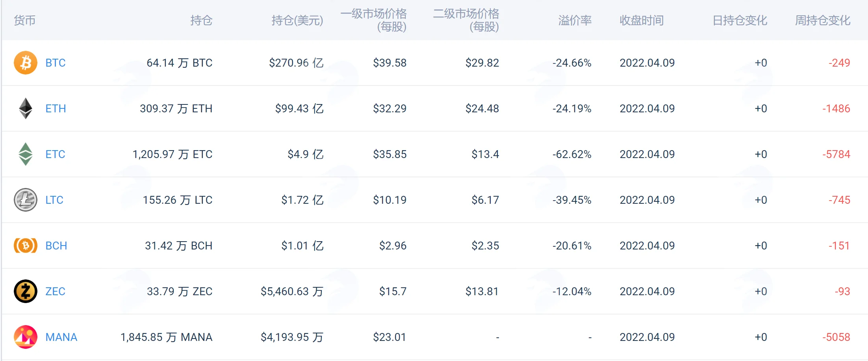Open the ZEC link
This screenshot has width=868, height=361.
[55, 291]
